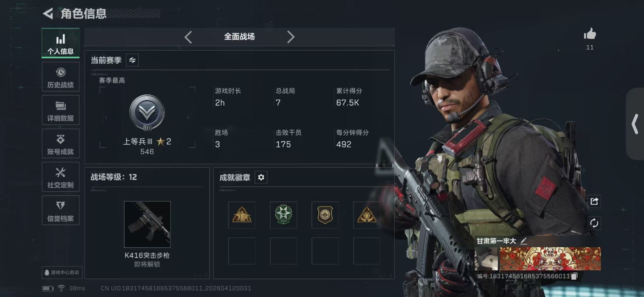Screen dimensions: 644x297
Task: Switch to next game mode with right chevron
Action: pyautogui.click(x=290, y=37)
